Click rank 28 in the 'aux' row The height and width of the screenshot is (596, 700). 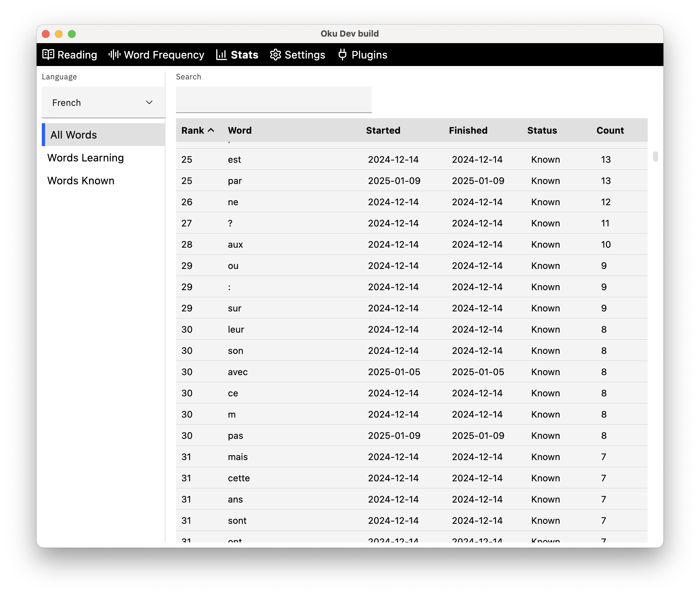click(187, 245)
